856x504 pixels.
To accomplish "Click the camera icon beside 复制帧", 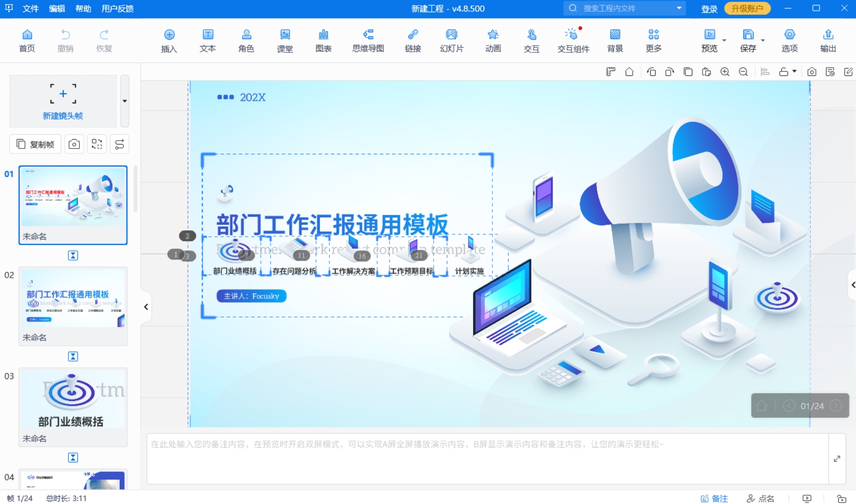I will click(x=74, y=144).
